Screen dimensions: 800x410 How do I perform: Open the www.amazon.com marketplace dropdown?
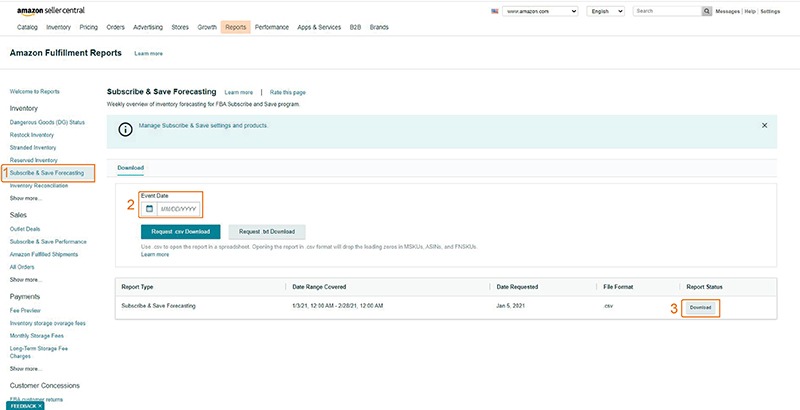point(540,11)
